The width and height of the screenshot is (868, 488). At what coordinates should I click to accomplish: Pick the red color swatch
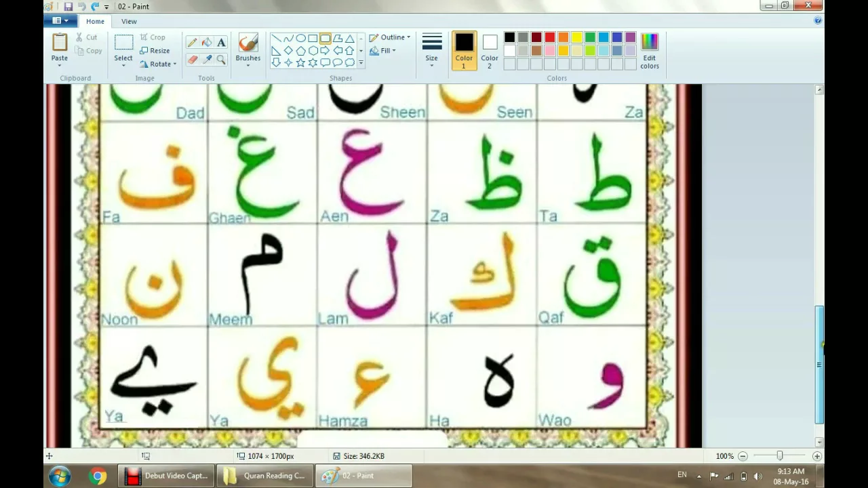tap(550, 37)
